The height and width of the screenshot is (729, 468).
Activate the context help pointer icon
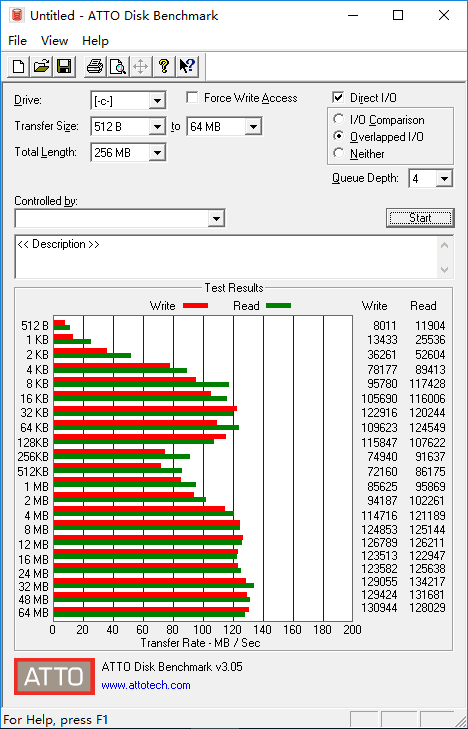pos(187,66)
